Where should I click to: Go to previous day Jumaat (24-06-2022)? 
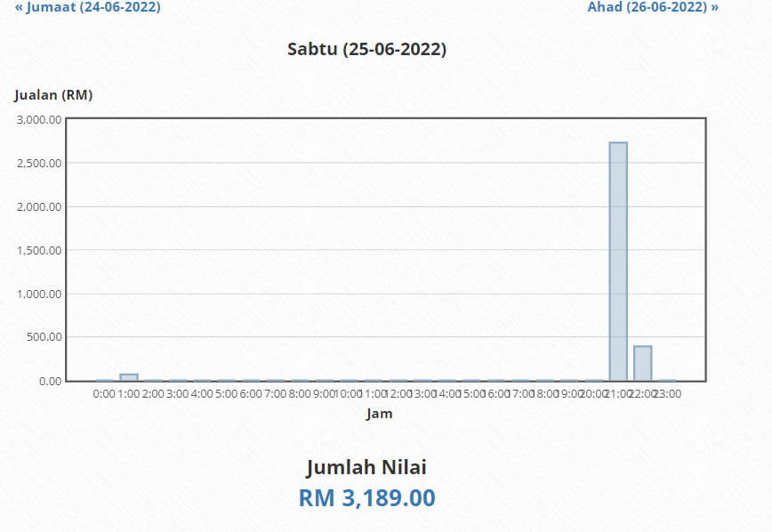coord(88,7)
